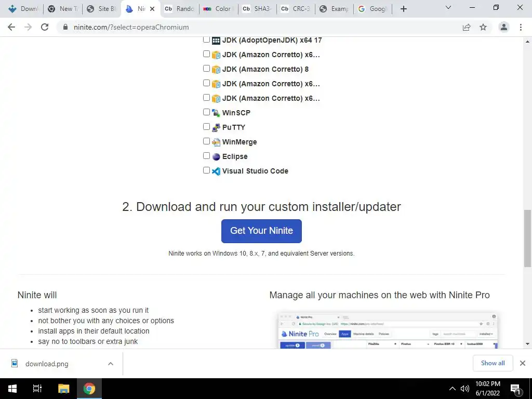532x399 pixels.
Task: Switch to the Downl tab
Action: click(x=23, y=9)
